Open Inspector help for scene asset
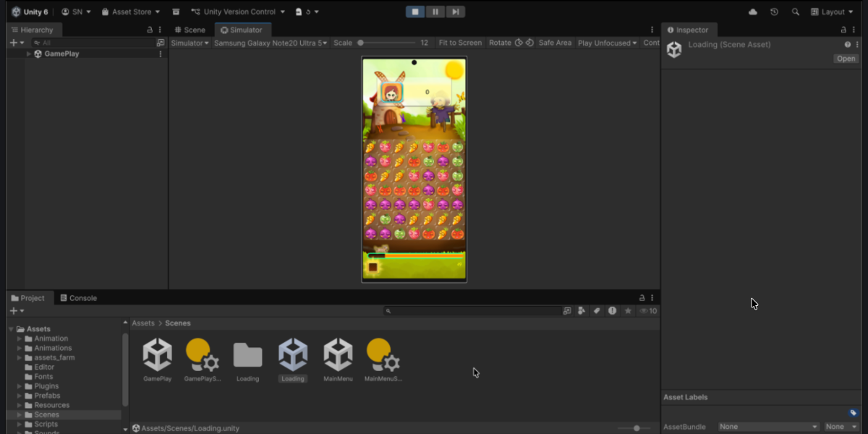 click(848, 44)
